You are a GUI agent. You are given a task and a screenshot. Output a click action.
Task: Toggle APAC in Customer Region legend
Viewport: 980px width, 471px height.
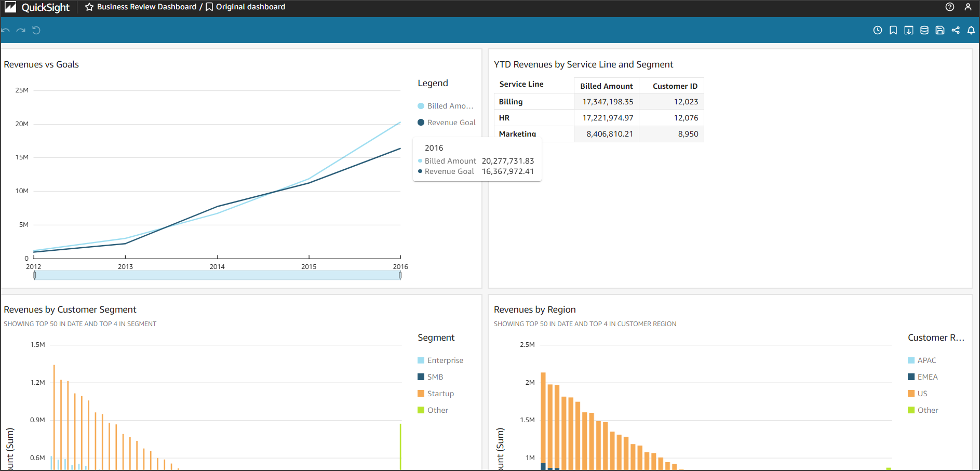[x=922, y=360]
